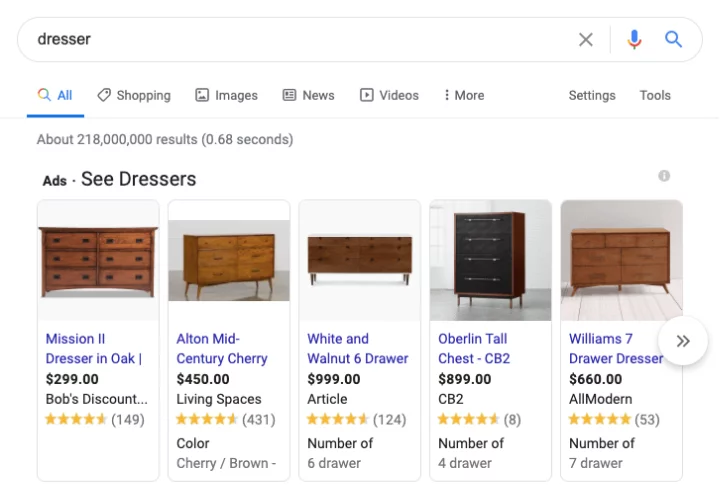This screenshot has width=725, height=504.
Task: Click the $660.00 price
Action: click(596, 379)
